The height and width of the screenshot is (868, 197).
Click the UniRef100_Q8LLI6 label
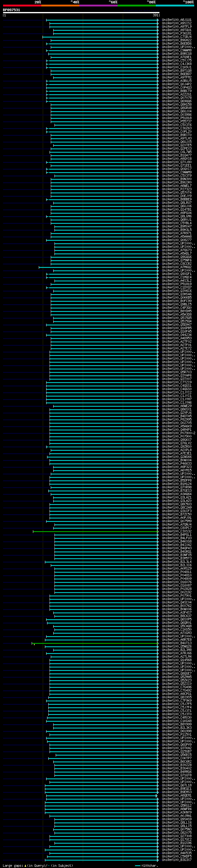(176, 823)
